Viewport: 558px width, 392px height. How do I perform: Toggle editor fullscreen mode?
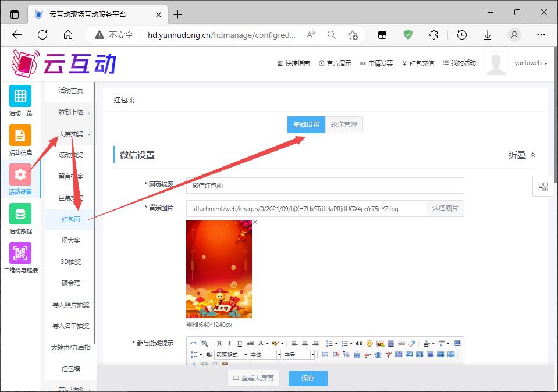(x=457, y=343)
